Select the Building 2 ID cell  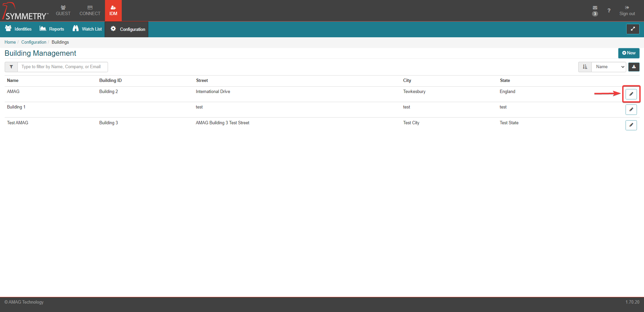[109, 91]
